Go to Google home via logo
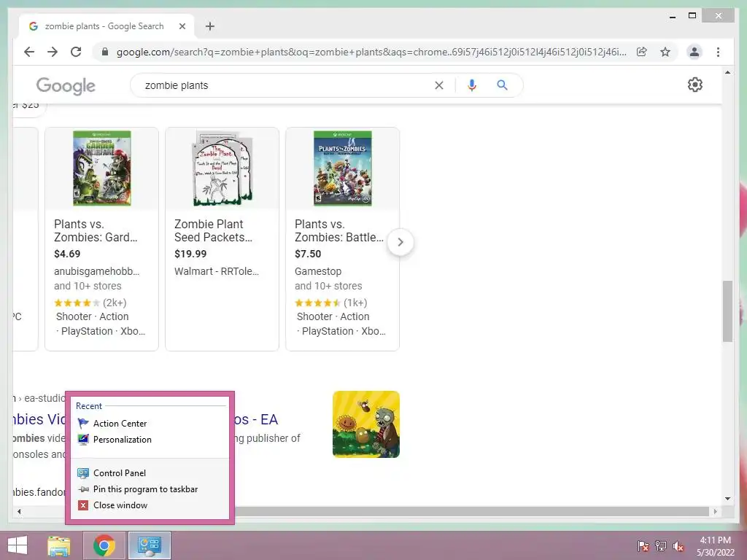747x560 pixels. pyautogui.click(x=66, y=86)
